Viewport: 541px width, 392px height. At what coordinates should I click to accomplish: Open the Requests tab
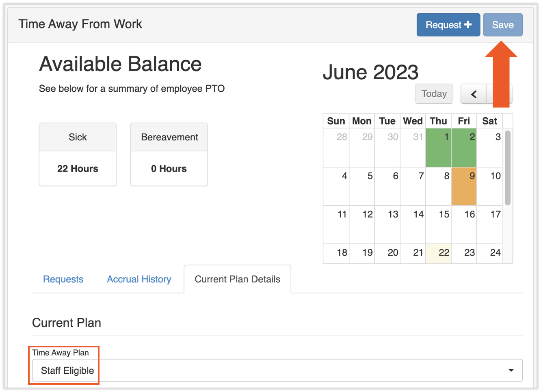pyautogui.click(x=63, y=279)
